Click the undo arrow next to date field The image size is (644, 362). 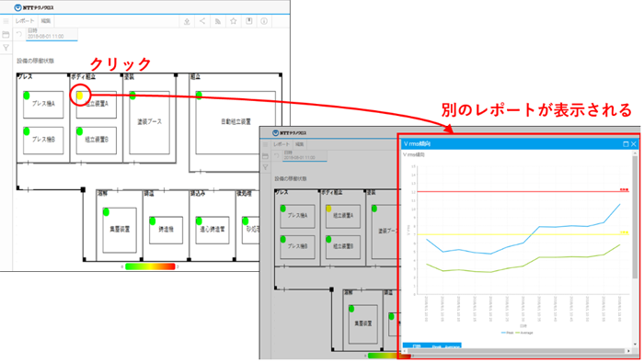pos(19,34)
